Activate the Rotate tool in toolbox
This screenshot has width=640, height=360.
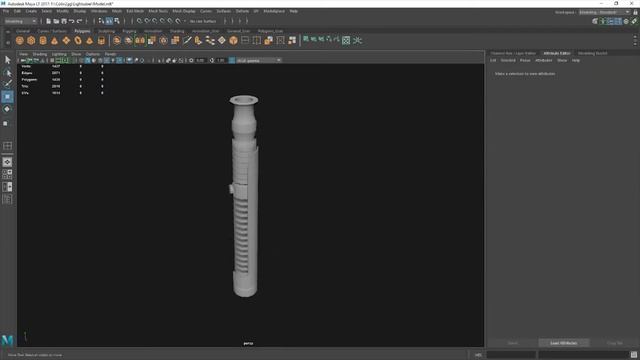pos(7,109)
